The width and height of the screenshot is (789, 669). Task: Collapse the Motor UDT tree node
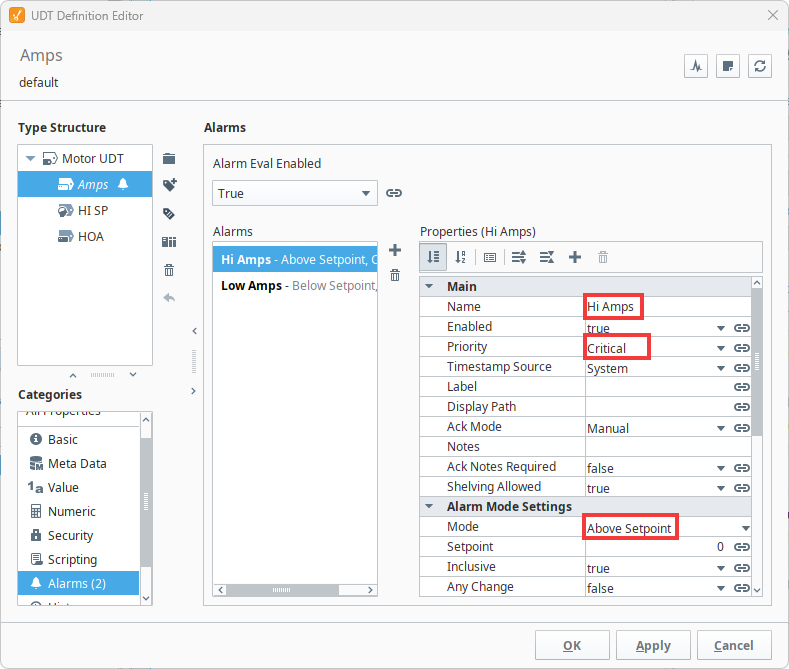(x=30, y=159)
